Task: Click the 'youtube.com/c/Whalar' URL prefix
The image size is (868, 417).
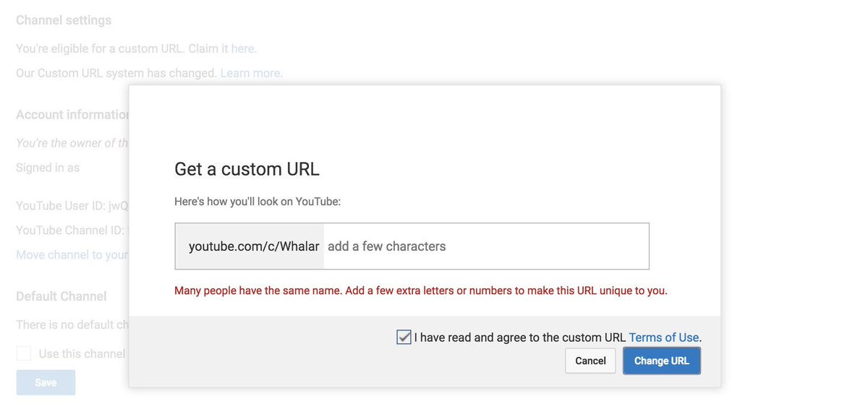Action: coord(254,246)
